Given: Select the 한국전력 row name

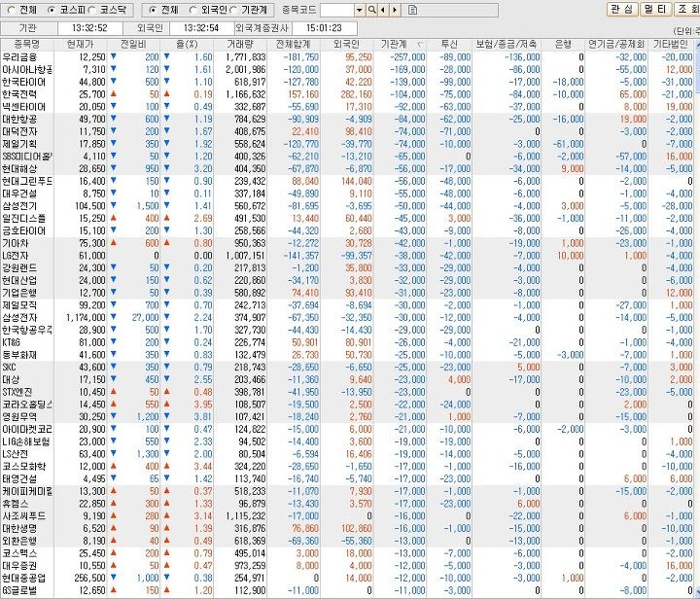Looking at the screenshot, I should 19,94.
